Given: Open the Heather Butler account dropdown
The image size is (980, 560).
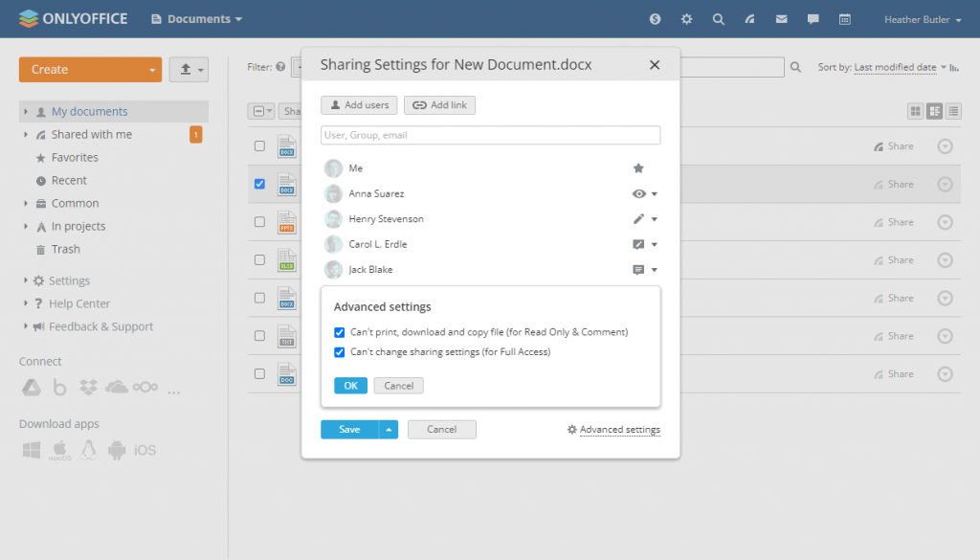Looking at the screenshot, I should [x=920, y=18].
